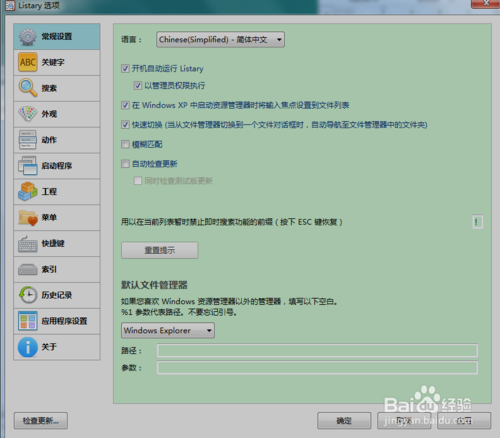Disable the 快速切换 checkbox

coord(125,125)
